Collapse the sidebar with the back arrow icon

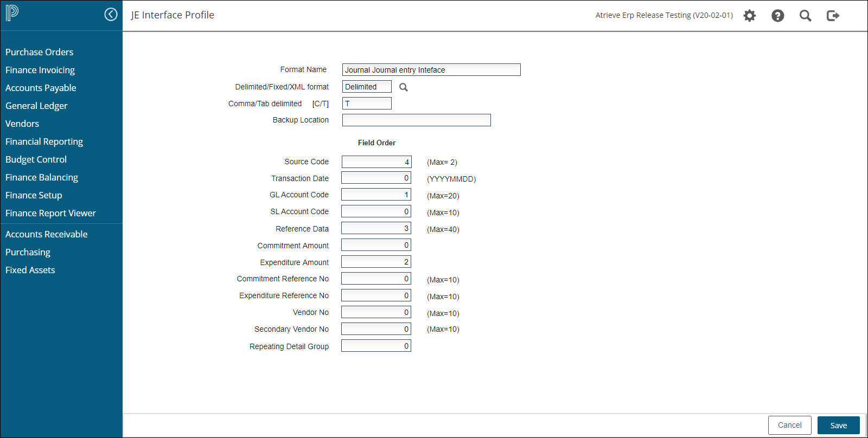[x=111, y=15]
